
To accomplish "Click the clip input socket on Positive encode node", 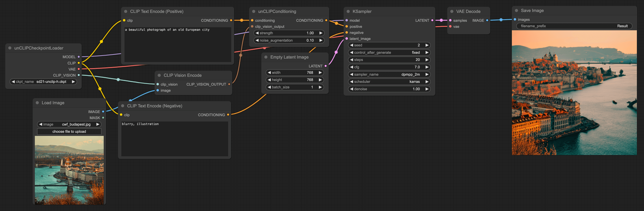I will [x=124, y=20].
